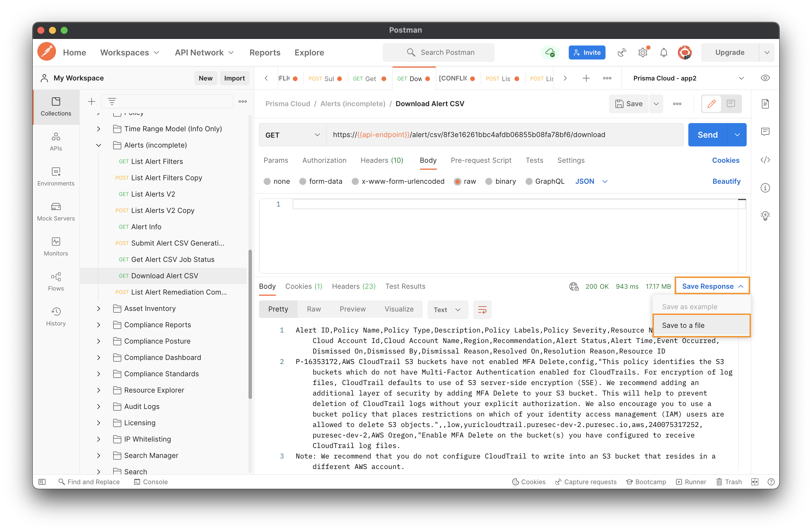Create a new collection with plus icon
The image size is (812, 532).
point(91,101)
